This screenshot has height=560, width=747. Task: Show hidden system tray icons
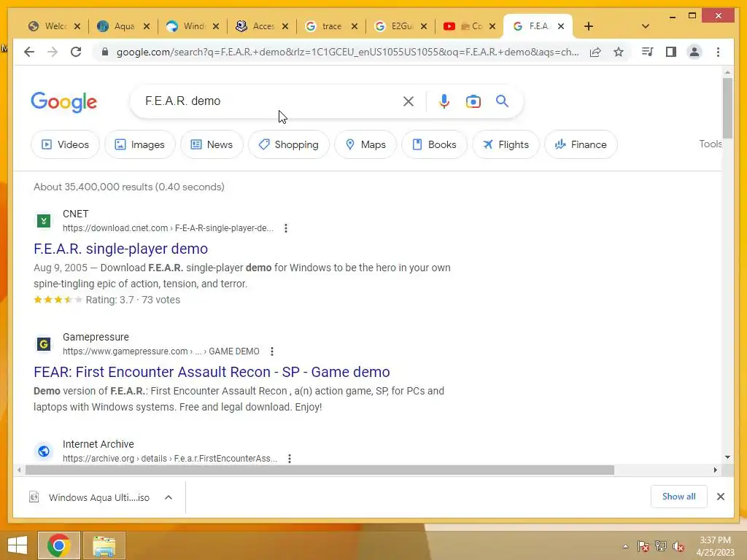[625, 546]
